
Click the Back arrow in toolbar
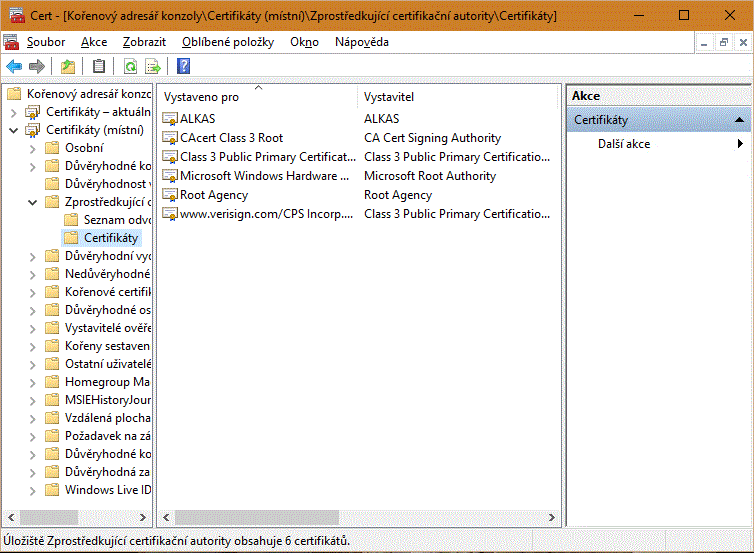pos(14,67)
